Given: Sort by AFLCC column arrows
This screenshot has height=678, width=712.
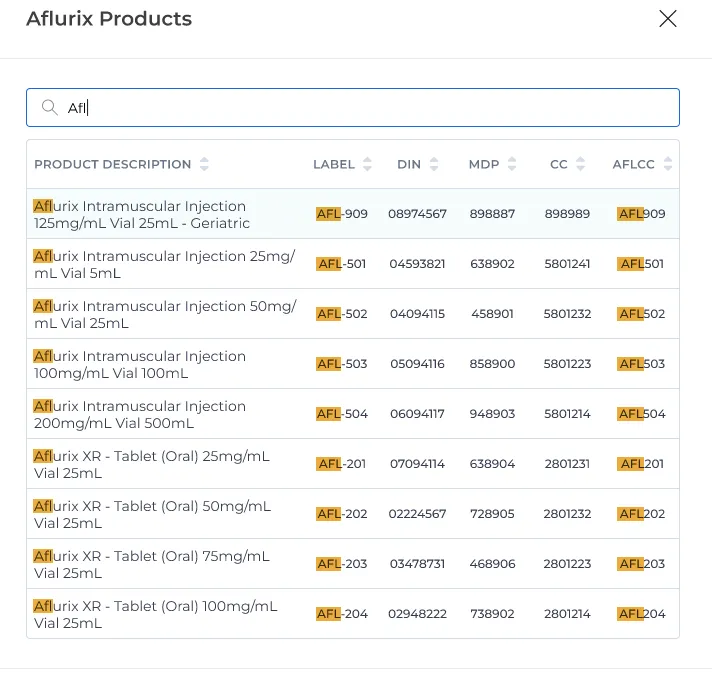Looking at the screenshot, I should 668,164.
